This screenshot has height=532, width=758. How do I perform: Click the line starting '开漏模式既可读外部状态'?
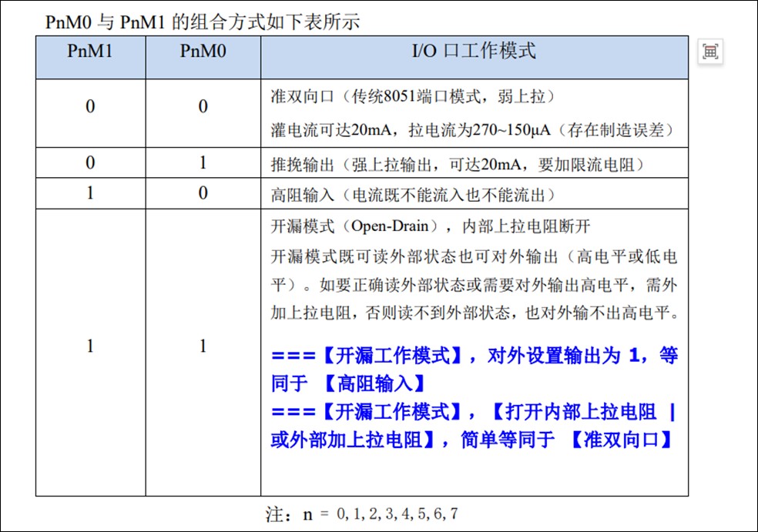[475, 256]
